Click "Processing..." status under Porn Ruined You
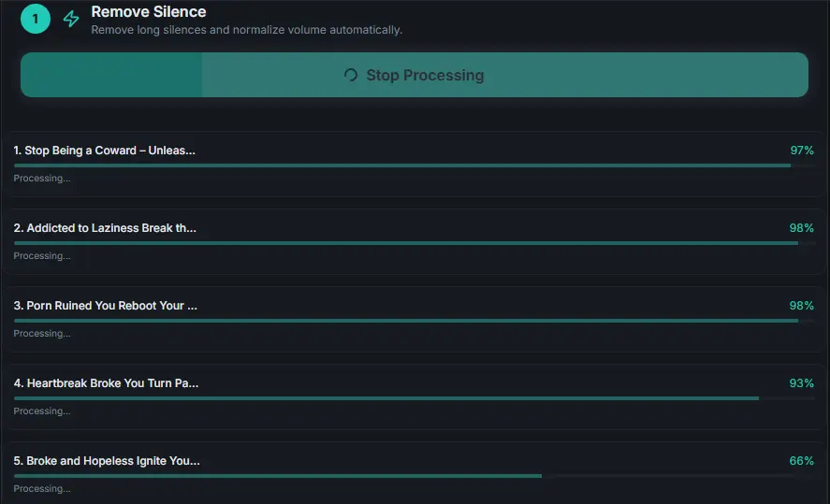Viewport: 830px width, 504px height. (x=42, y=334)
